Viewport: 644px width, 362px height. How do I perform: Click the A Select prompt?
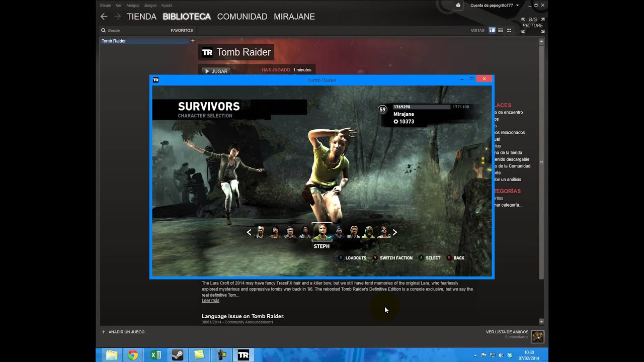pos(429,258)
